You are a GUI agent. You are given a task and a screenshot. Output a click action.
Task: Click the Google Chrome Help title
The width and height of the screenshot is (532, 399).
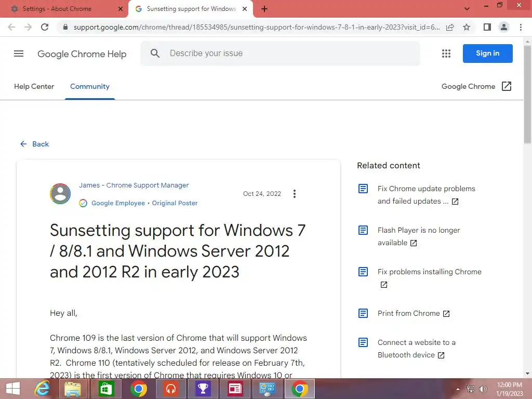point(82,54)
